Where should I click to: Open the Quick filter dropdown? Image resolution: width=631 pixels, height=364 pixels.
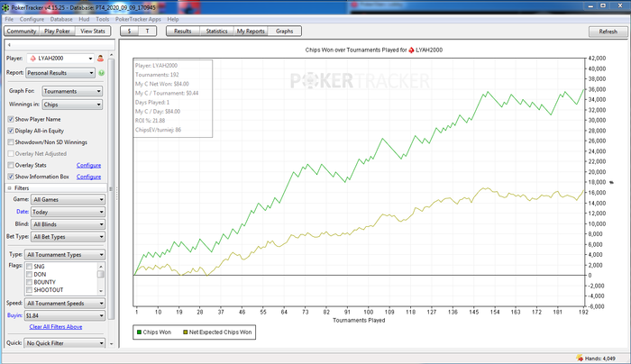[65, 343]
